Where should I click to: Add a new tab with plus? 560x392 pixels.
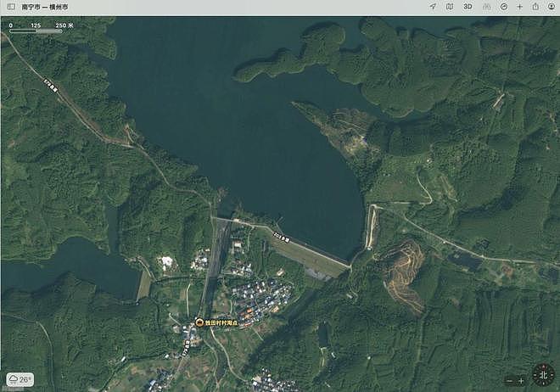point(519,7)
